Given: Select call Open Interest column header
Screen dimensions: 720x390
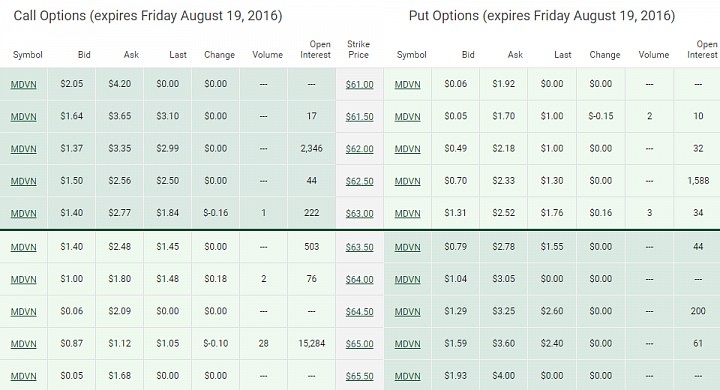Looking at the screenshot, I should point(315,50).
